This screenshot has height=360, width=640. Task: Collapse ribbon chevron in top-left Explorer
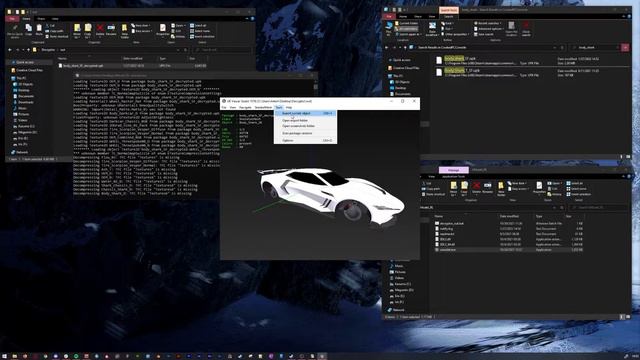pos(247,18)
